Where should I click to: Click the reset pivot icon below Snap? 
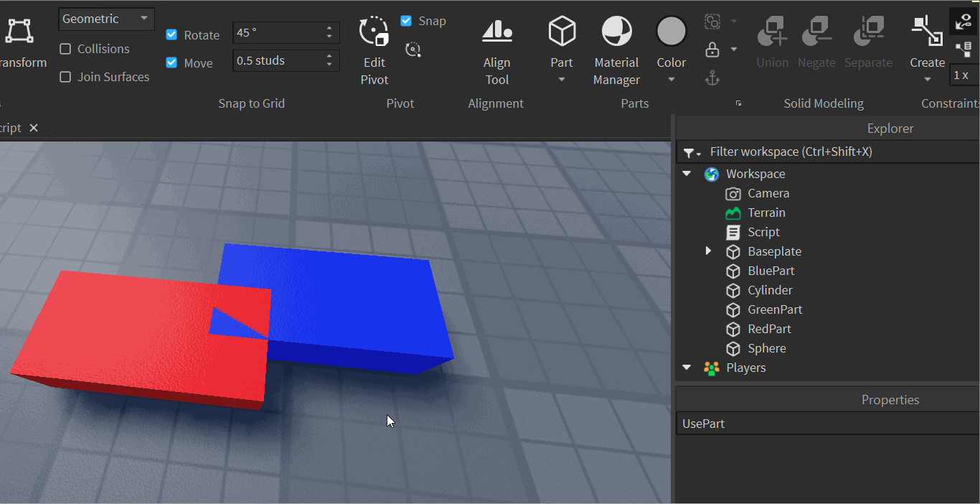click(413, 50)
